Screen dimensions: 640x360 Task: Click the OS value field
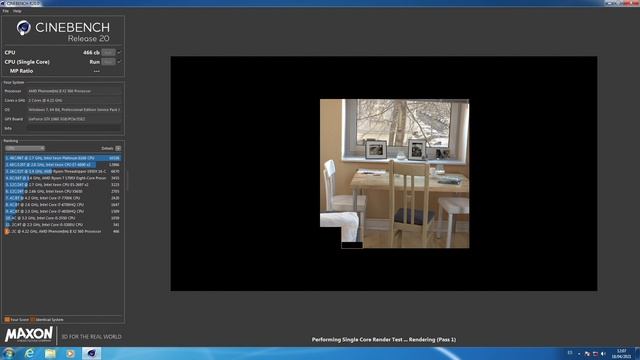74,109
